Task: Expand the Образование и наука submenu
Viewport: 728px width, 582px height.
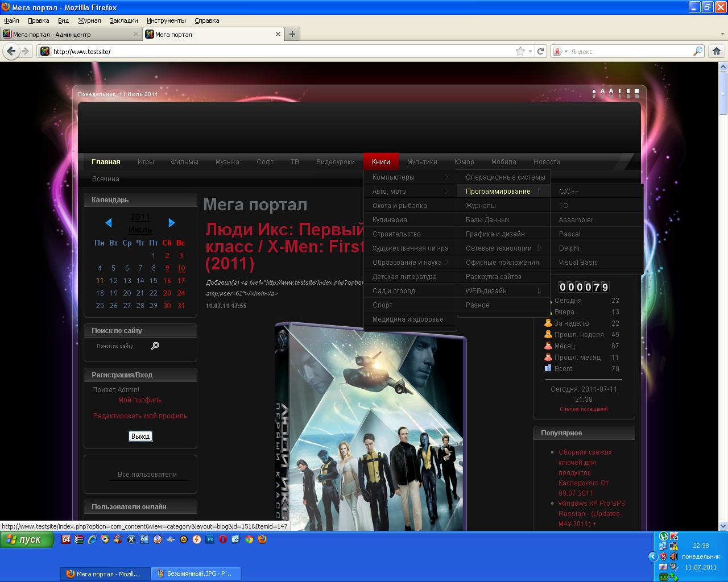Action: (x=410, y=263)
